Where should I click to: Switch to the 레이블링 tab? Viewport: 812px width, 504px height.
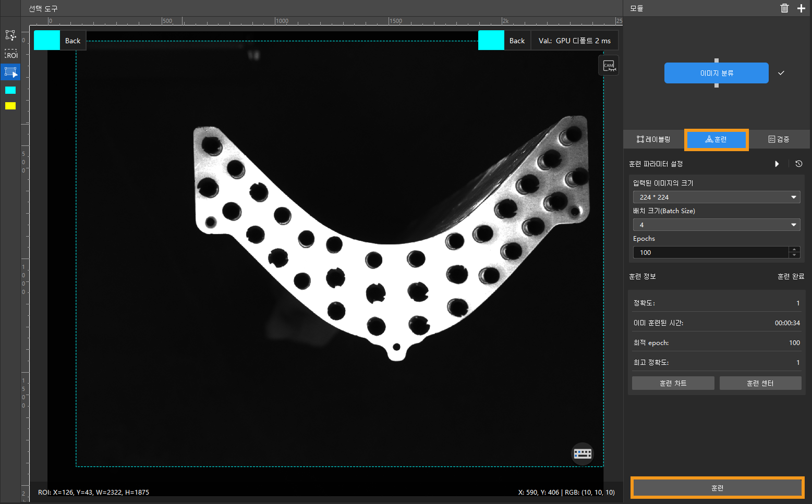[653, 139]
